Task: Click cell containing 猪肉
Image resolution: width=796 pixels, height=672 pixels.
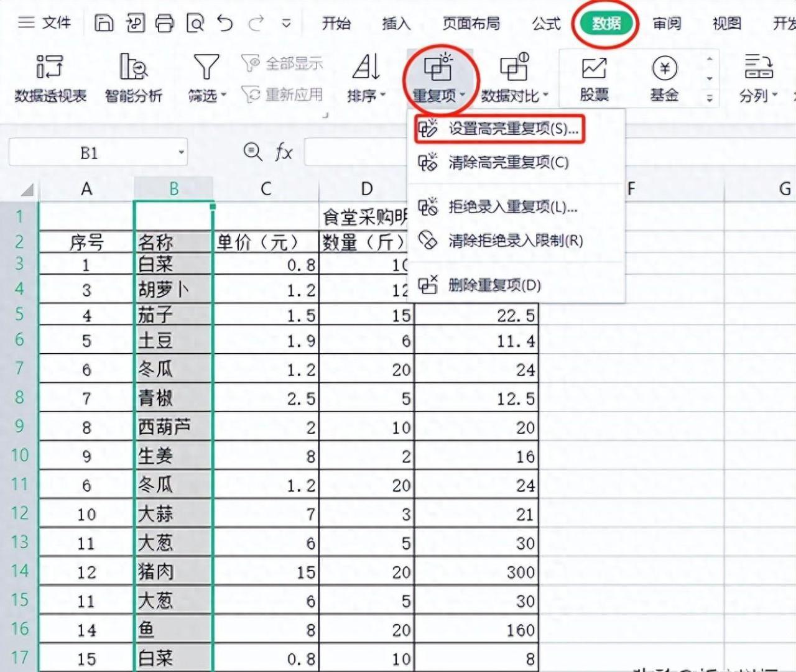Action: [174, 571]
